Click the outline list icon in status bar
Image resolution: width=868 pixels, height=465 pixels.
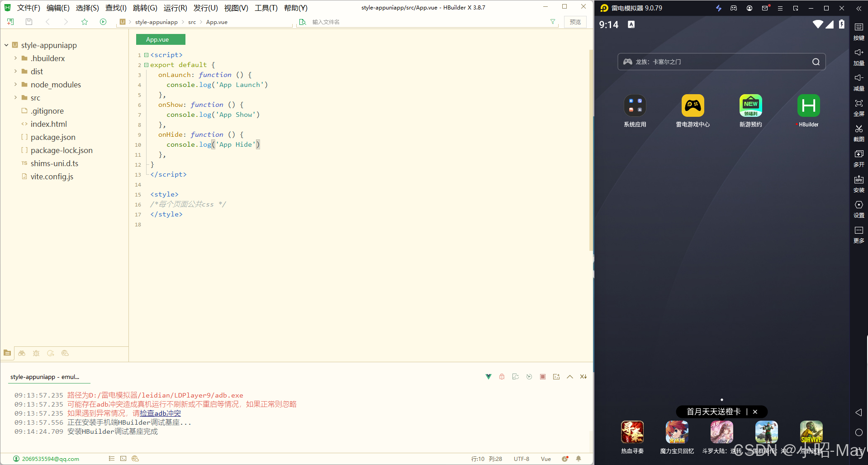pos(112,459)
